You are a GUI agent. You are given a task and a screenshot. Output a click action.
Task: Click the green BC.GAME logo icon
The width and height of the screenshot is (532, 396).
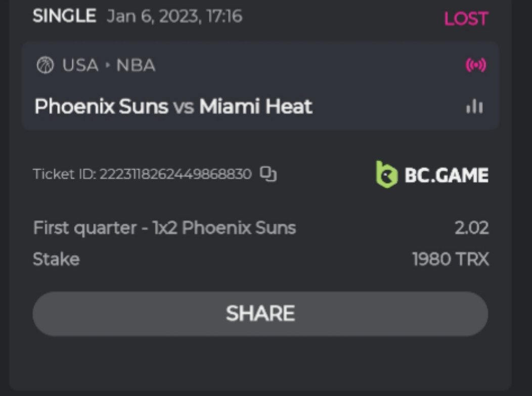point(387,175)
